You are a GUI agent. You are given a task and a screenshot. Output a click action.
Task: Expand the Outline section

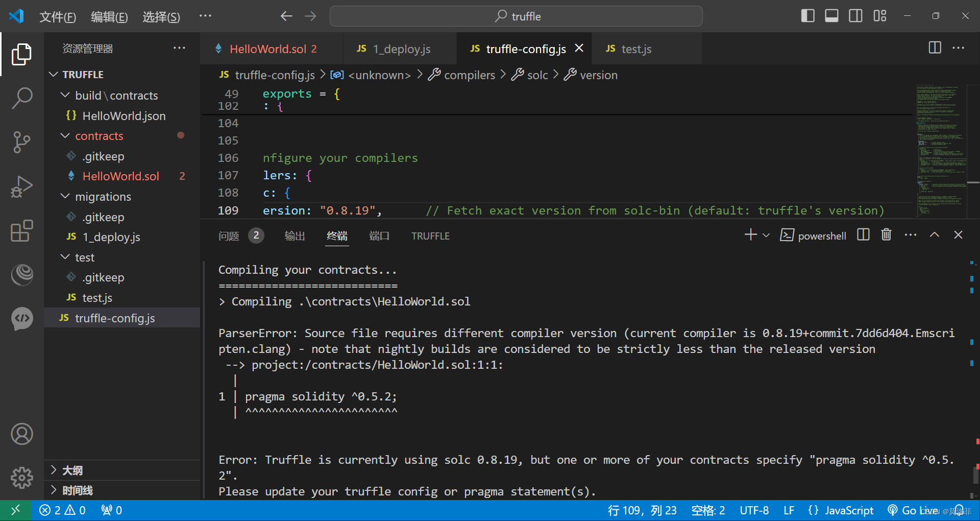coord(122,470)
